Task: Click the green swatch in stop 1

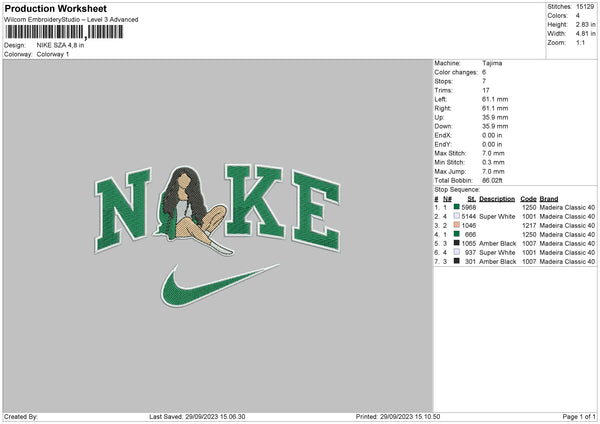Action: (456, 207)
